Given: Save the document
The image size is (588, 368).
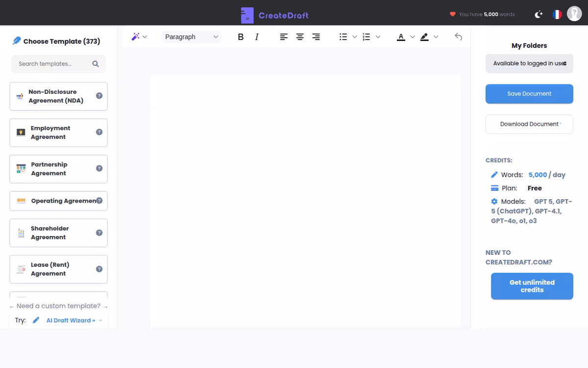Looking at the screenshot, I should pyautogui.click(x=529, y=94).
